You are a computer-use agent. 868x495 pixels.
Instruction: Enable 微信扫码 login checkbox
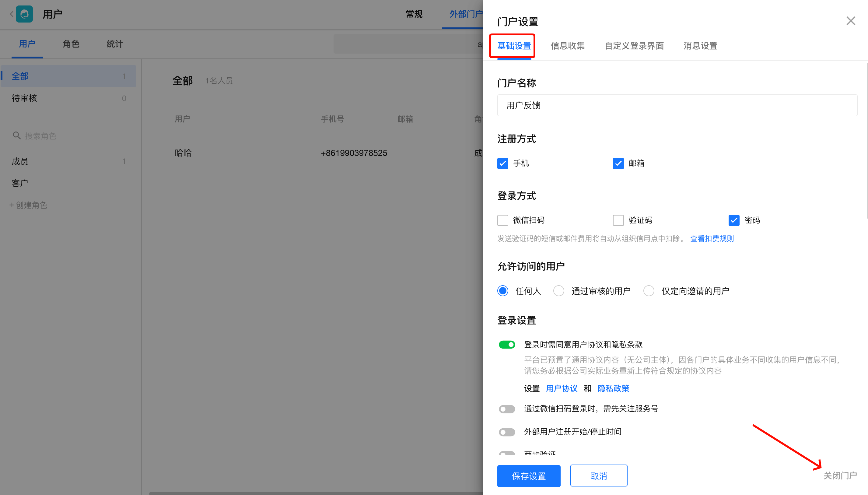click(x=503, y=220)
